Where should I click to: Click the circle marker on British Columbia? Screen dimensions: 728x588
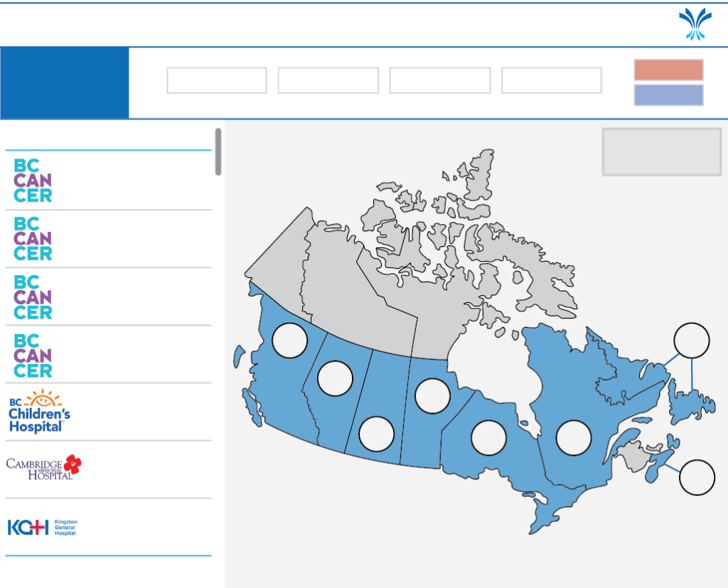pos(290,341)
